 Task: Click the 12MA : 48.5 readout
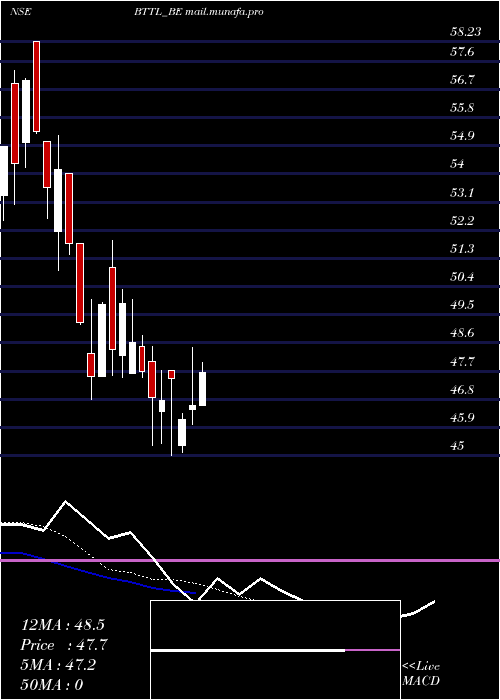[63, 625]
